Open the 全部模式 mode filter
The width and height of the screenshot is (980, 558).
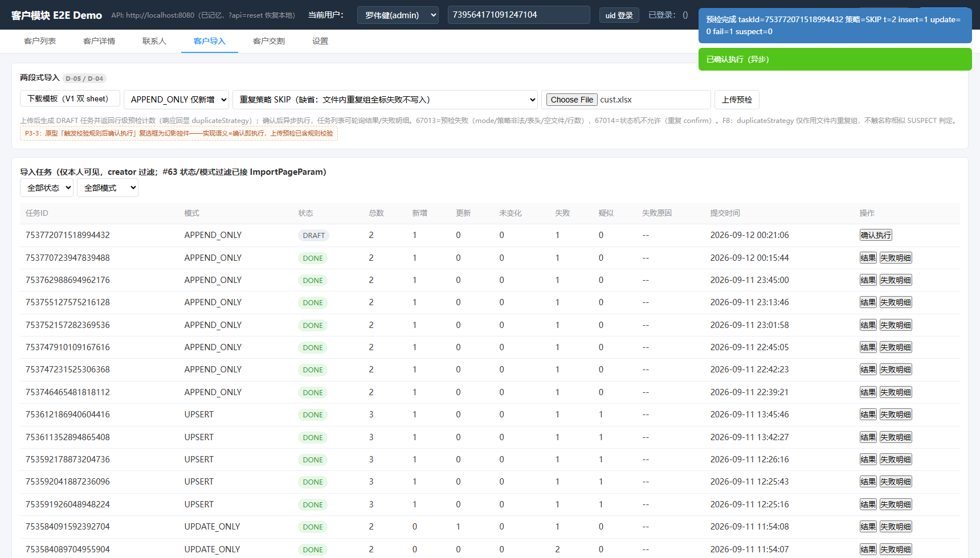pos(108,188)
